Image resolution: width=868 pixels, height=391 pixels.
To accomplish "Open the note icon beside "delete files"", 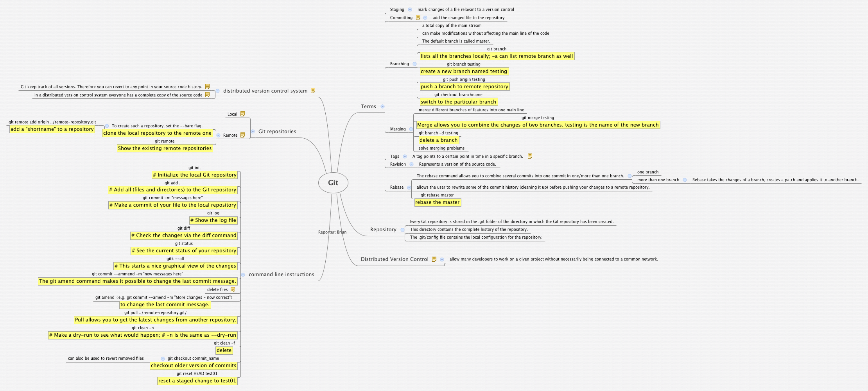I will point(233,289).
